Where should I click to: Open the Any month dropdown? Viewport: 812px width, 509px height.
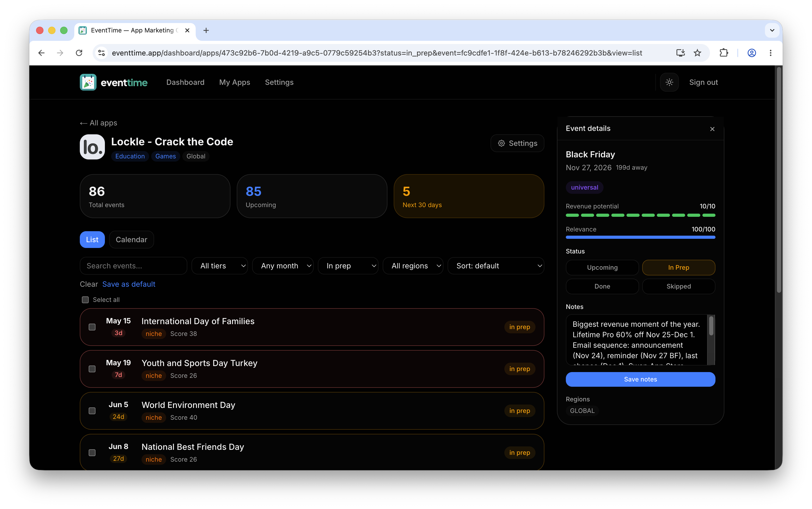283,266
